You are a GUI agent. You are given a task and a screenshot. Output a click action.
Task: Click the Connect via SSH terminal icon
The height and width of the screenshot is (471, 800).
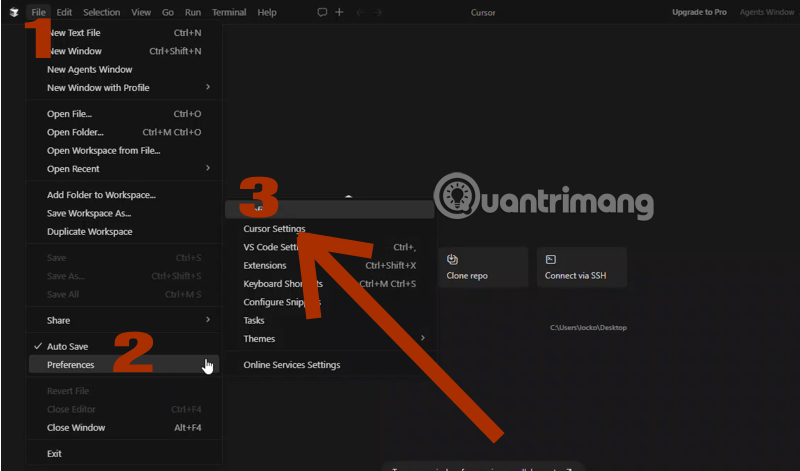tap(551, 259)
